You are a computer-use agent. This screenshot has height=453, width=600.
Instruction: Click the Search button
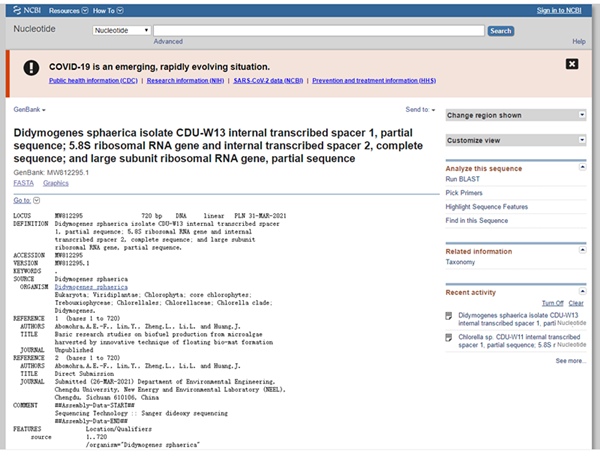click(x=500, y=31)
